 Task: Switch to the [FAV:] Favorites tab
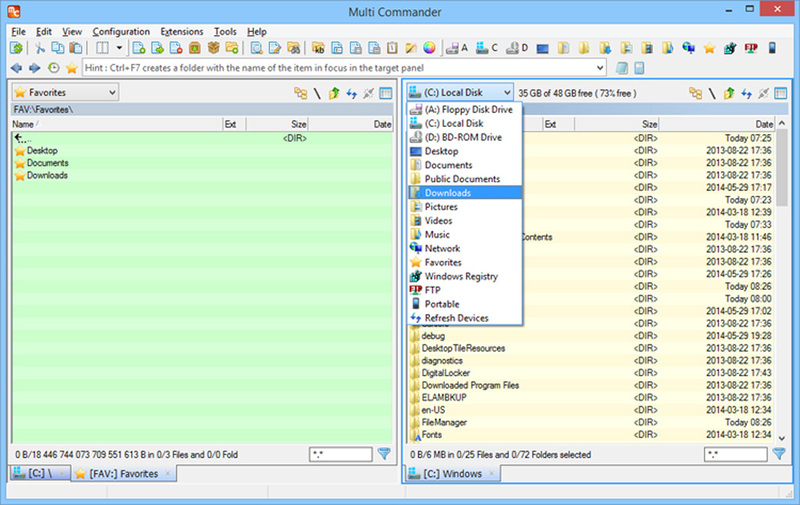123,474
